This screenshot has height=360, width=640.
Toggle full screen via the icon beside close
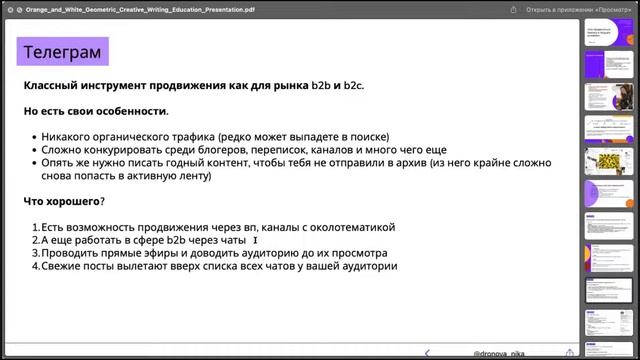19,10
